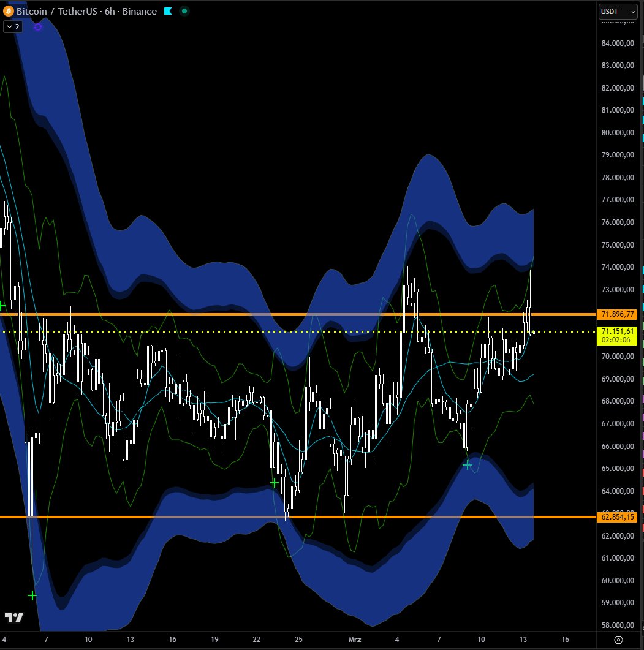
Task: Click the green plus marker near 64.000
Action: click(x=274, y=483)
